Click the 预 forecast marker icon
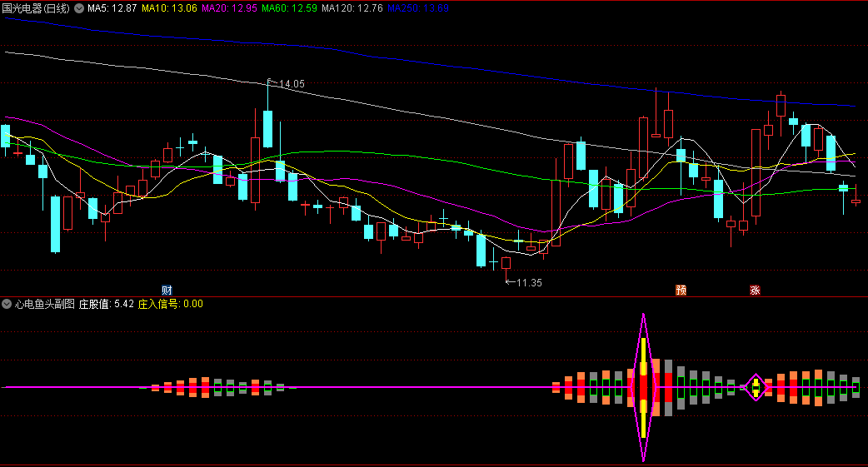 pos(681,290)
